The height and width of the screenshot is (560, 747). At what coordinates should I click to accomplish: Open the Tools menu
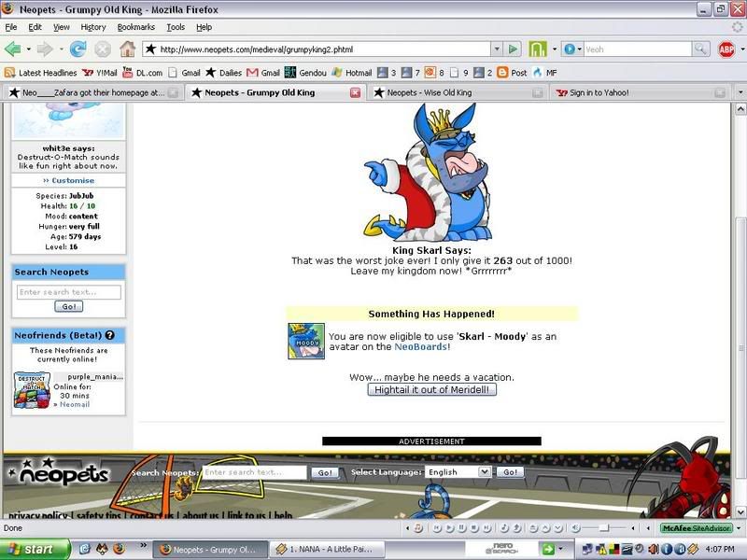click(176, 27)
